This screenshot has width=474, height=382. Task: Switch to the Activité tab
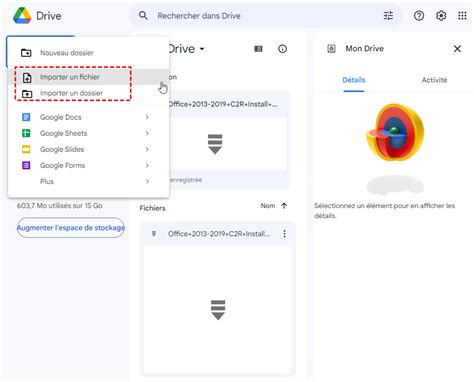click(434, 80)
